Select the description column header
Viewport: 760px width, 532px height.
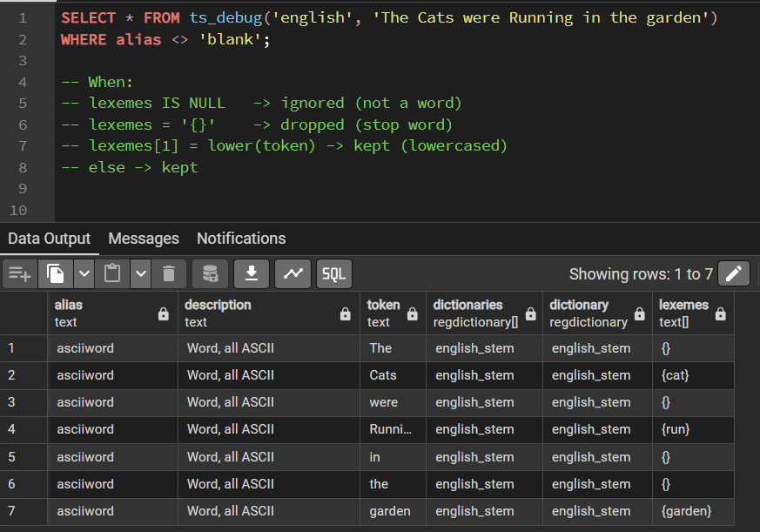point(269,313)
